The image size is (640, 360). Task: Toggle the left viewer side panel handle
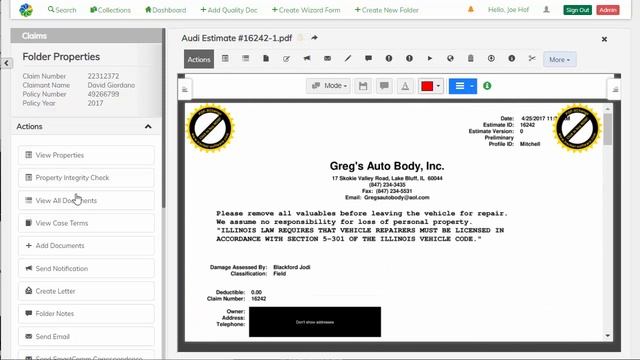pos(184,89)
